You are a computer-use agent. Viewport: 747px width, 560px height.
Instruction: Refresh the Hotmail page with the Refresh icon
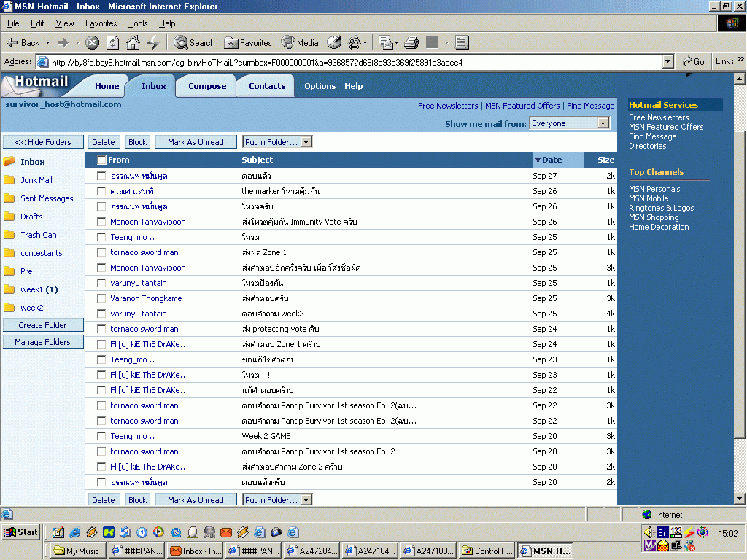pos(112,43)
